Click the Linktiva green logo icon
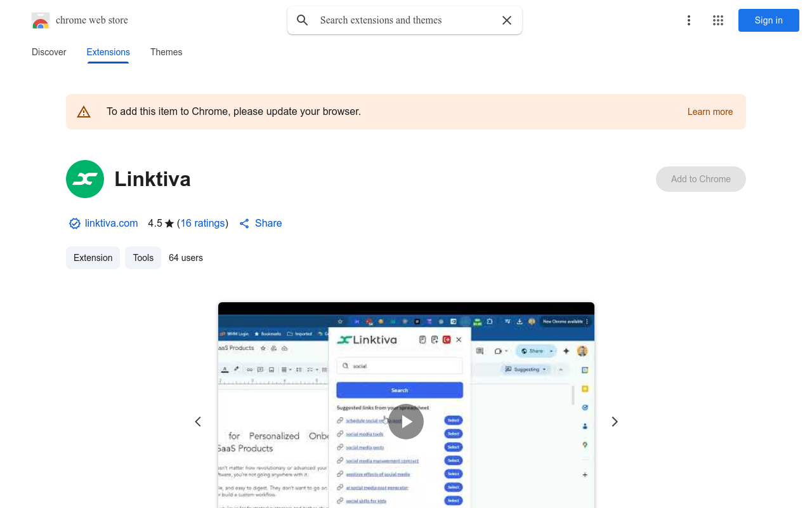 coord(85,179)
